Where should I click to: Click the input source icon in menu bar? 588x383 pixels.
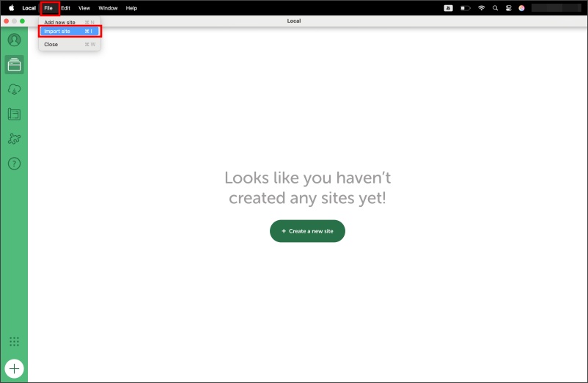coord(449,8)
